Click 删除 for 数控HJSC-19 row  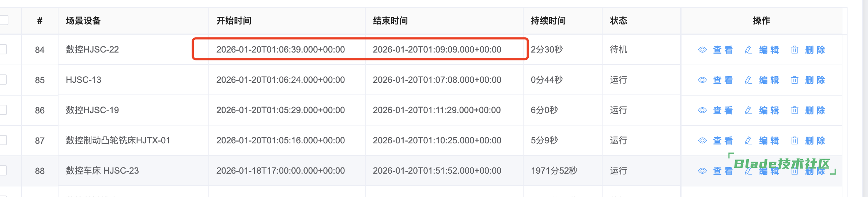(815, 110)
